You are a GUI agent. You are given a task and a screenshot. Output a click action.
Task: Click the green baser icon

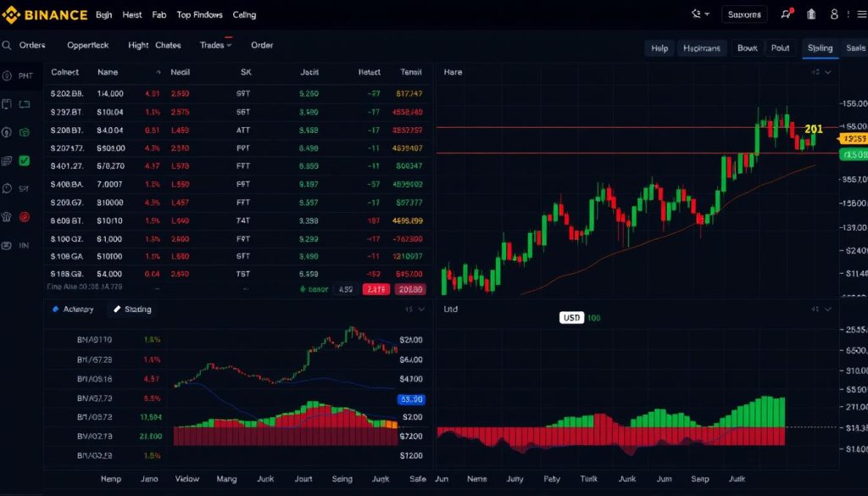tap(303, 289)
